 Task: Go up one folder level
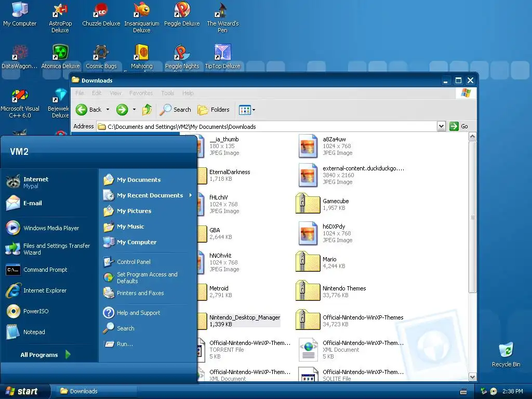point(147,110)
